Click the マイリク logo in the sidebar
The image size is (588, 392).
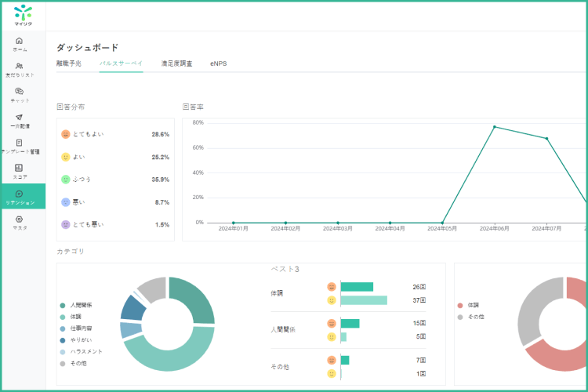24,16
